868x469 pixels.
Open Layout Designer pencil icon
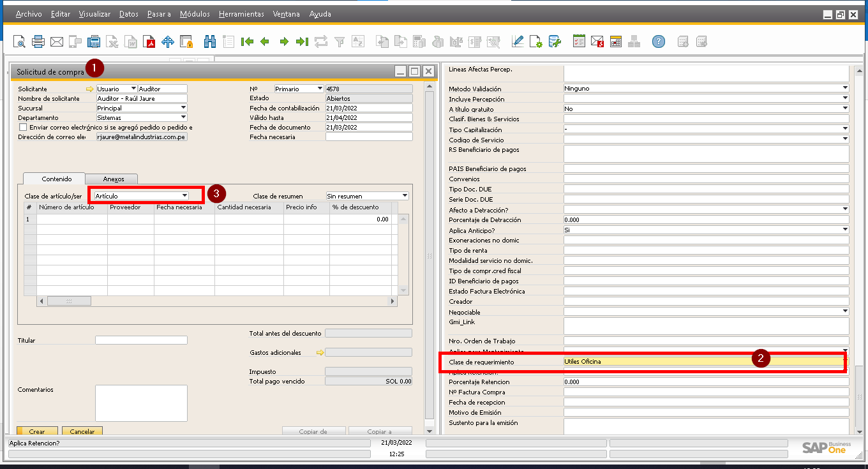coord(518,41)
